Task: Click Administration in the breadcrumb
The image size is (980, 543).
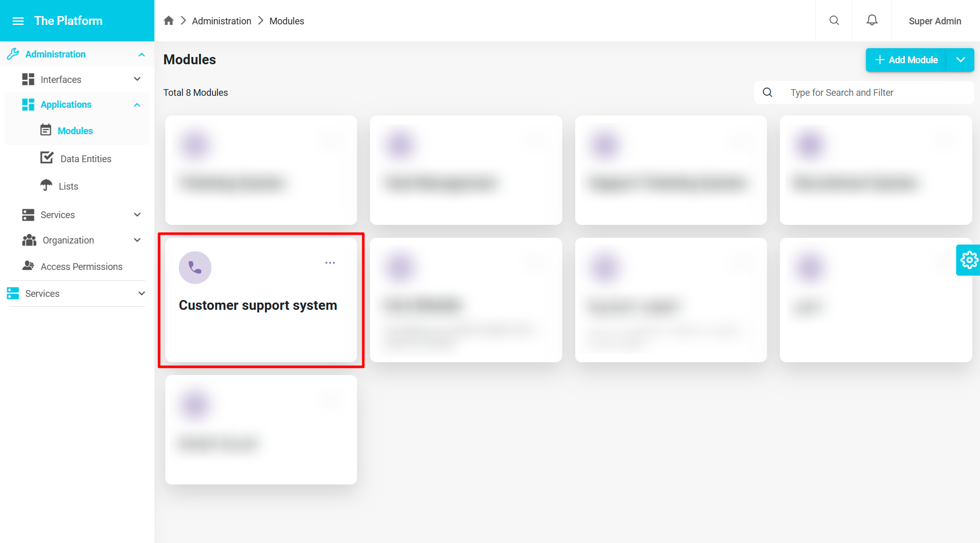Action: [x=221, y=21]
